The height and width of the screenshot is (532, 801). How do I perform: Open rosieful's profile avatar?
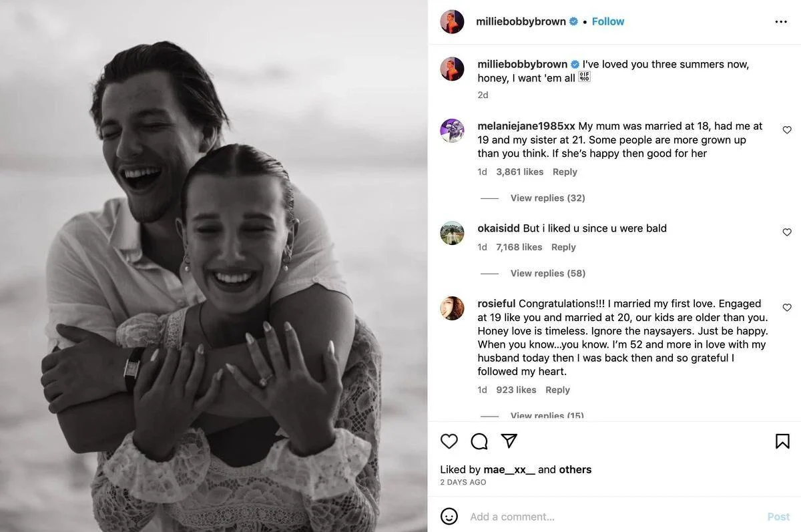coord(452,308)
